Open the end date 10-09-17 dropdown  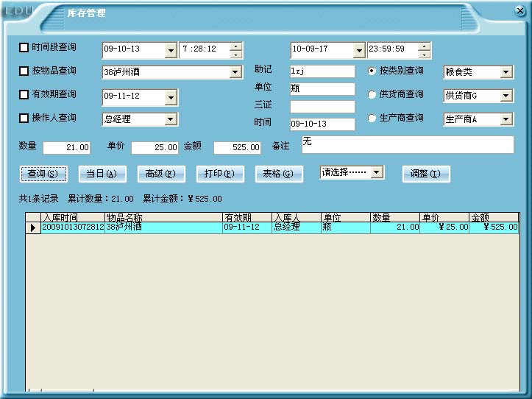[x=359, y=51]
